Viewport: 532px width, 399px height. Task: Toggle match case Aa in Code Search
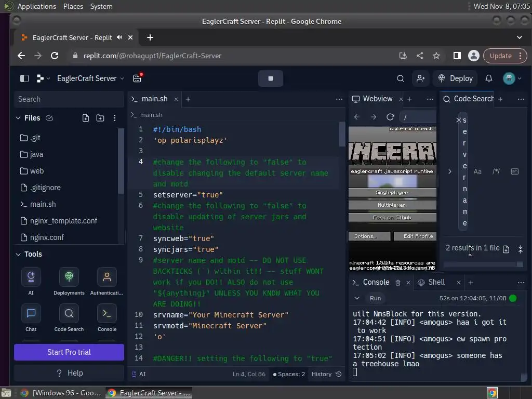coord(477,171)
